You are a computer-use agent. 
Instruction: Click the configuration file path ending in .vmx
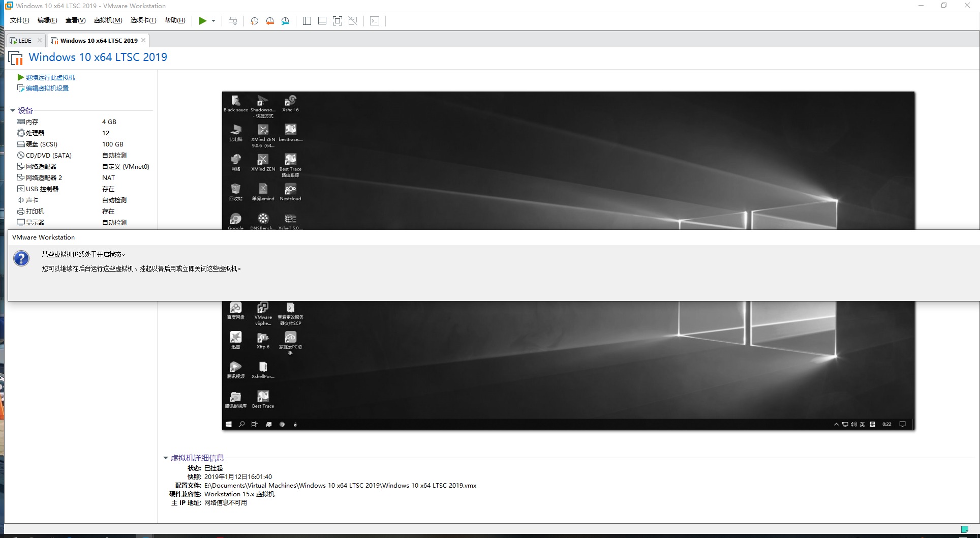point(340,486)
